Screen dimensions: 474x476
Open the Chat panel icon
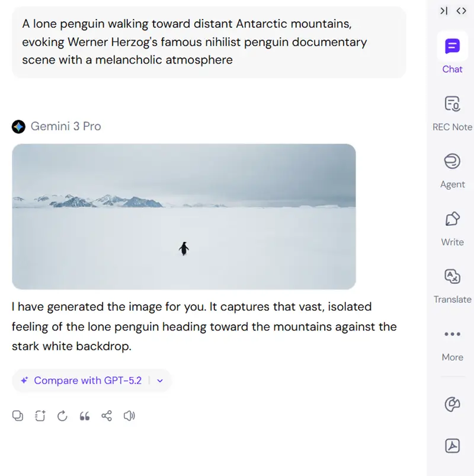[x=452, y=46]
